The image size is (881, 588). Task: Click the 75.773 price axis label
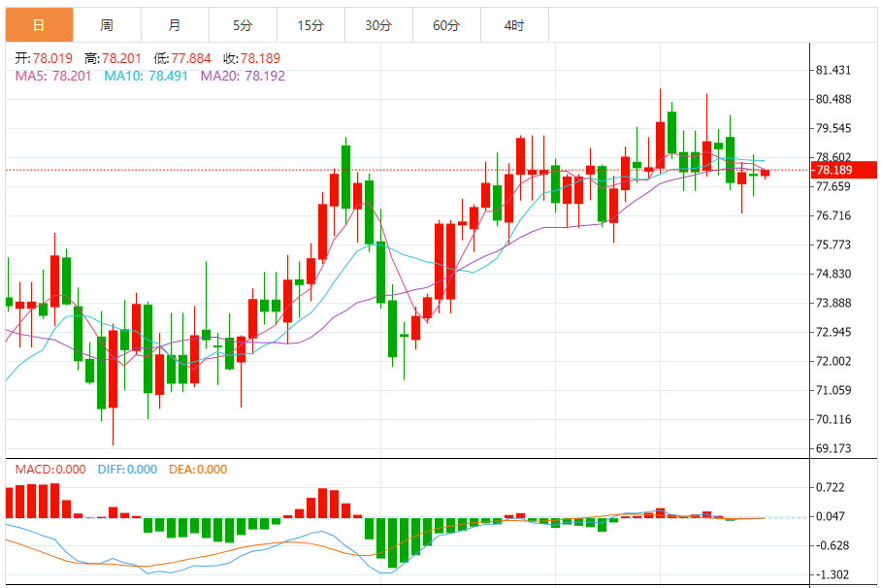(x=833, y=245)
